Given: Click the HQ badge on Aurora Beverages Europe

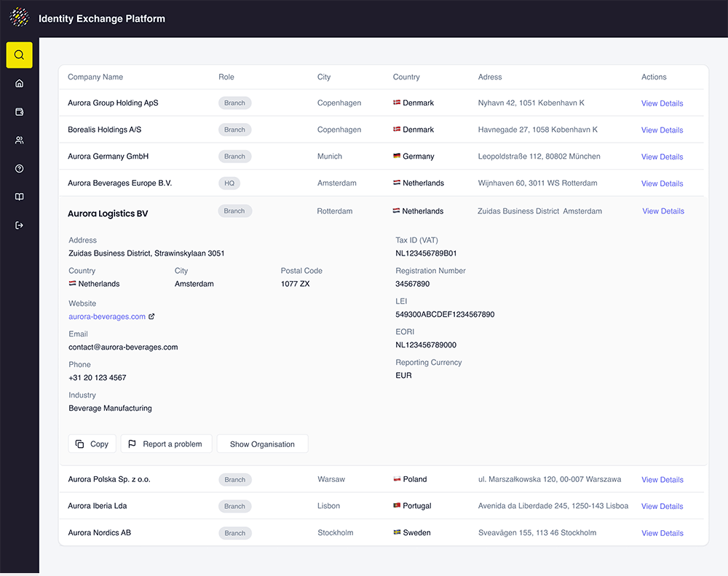Looking at the screenshot, I should point(229,183).
